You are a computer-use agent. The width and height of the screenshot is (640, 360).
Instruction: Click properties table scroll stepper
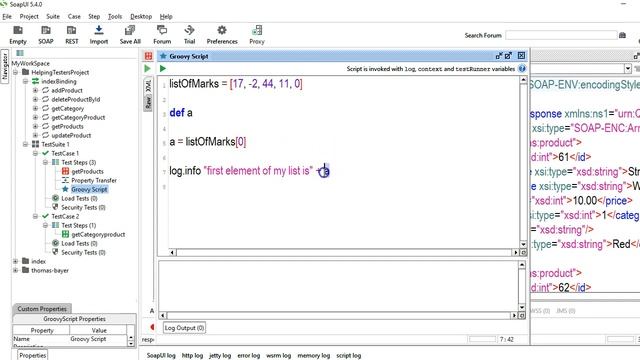point(131,340)
